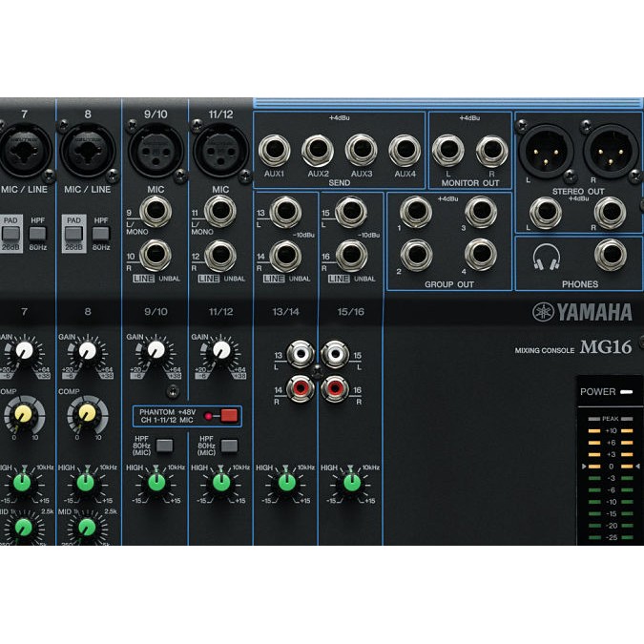Adjust channel 11/12 GAIN knob

click(x=221, y=351)
